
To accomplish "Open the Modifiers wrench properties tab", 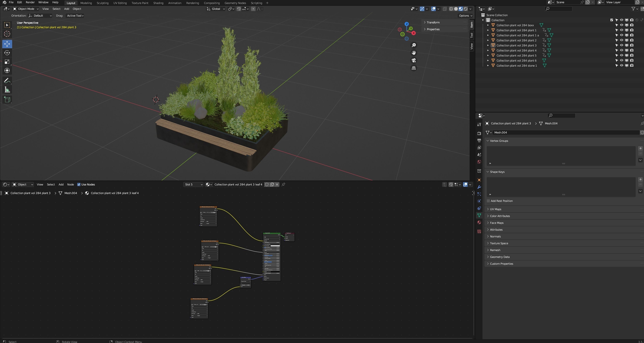I will (479, 187).
